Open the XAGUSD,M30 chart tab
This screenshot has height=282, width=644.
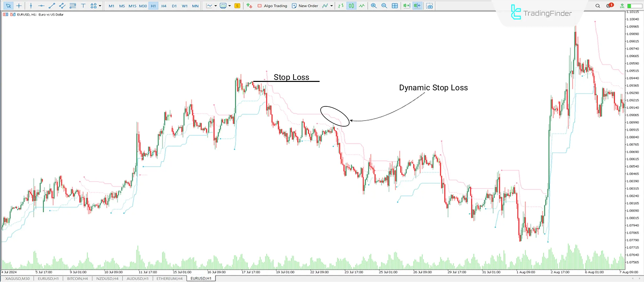[x=17, y=279]
